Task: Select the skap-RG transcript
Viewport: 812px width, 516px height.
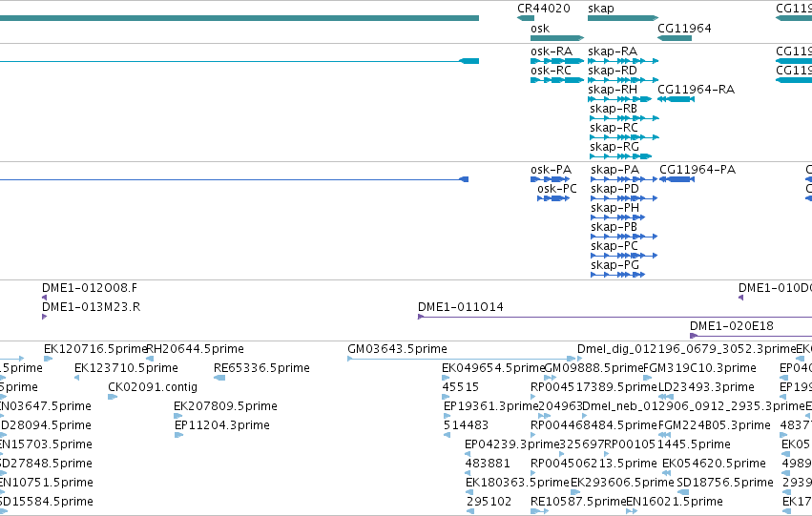Action: [x=621, y=156]
